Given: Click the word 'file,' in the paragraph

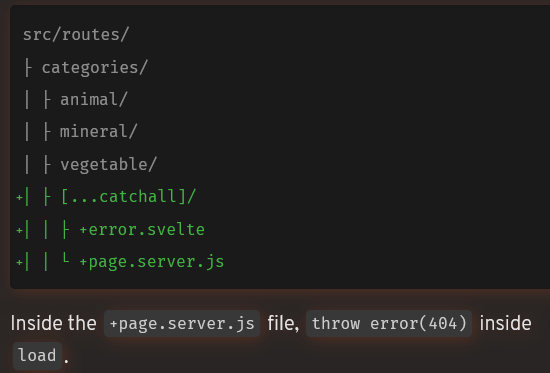Looking at the screenshot, I should click(x=283, y=323).
